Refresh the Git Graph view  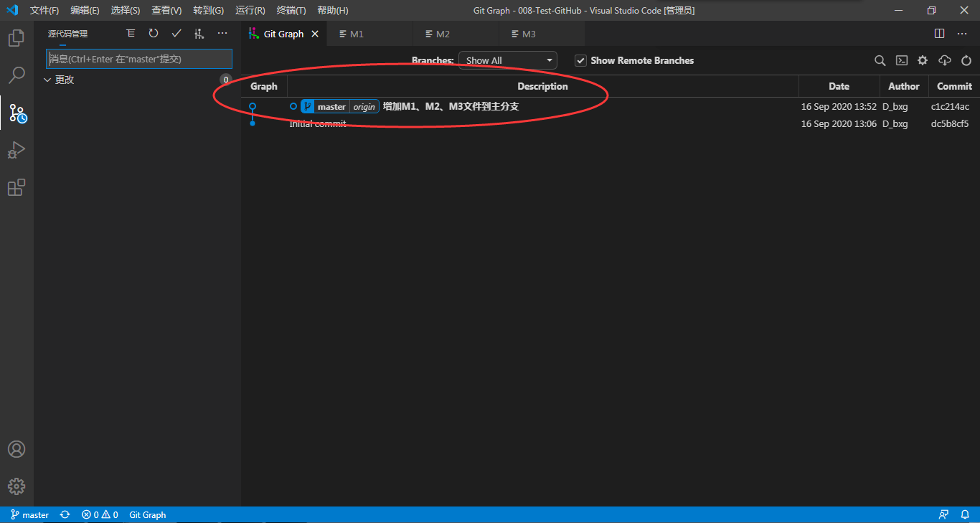tap(966, 60)
